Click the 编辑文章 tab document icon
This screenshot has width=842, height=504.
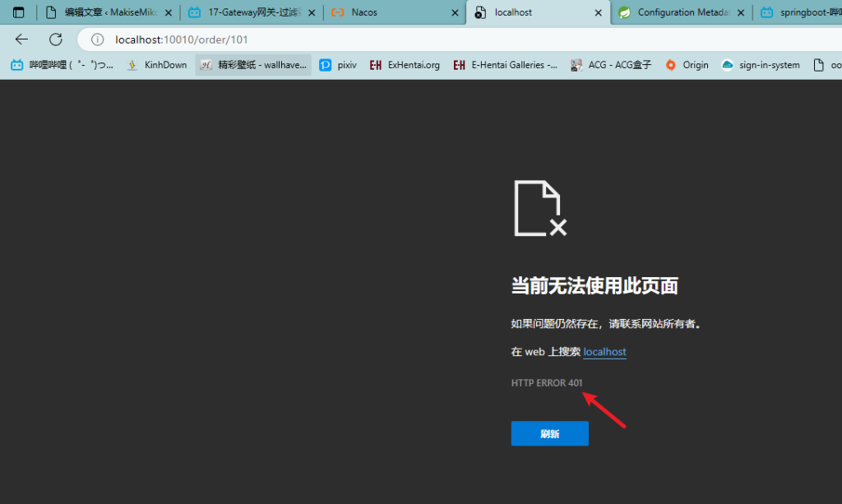51,12
